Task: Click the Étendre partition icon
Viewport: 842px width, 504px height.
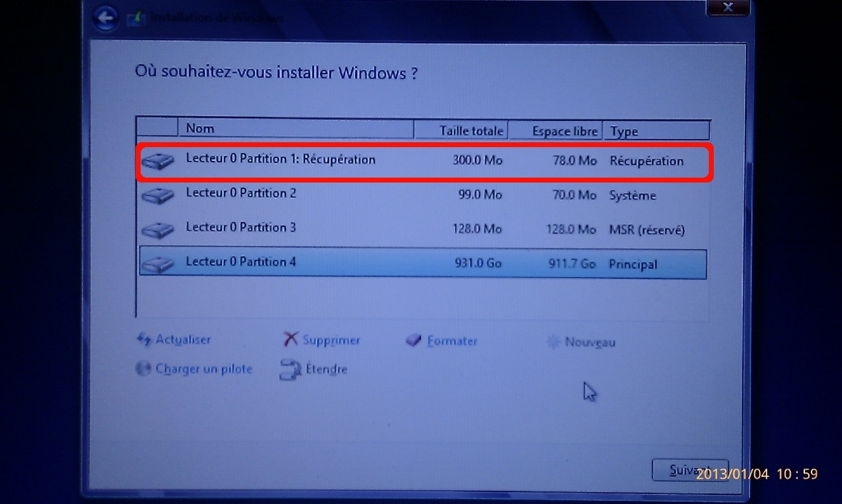Action: 290,370
